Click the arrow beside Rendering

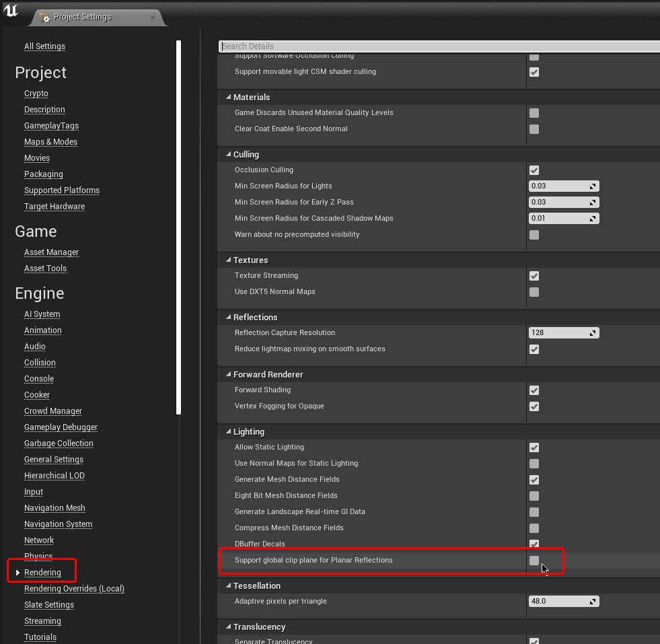[17, 573]
